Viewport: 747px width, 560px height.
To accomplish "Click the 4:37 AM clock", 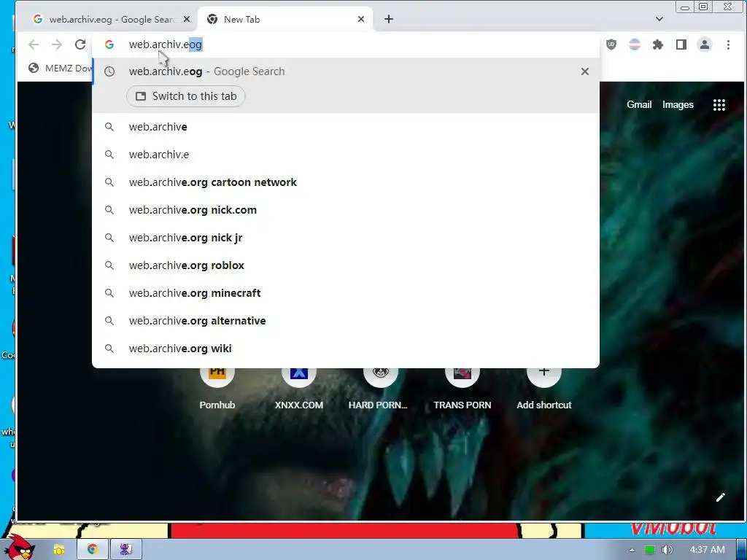I will [x=707, y=550].
